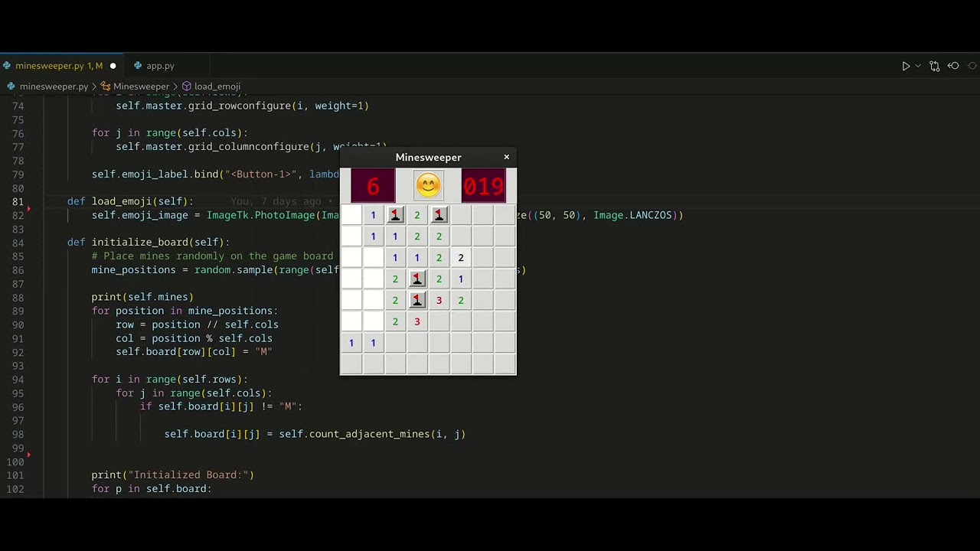Click line number 100 in the gutter

[x=15, y=461]
